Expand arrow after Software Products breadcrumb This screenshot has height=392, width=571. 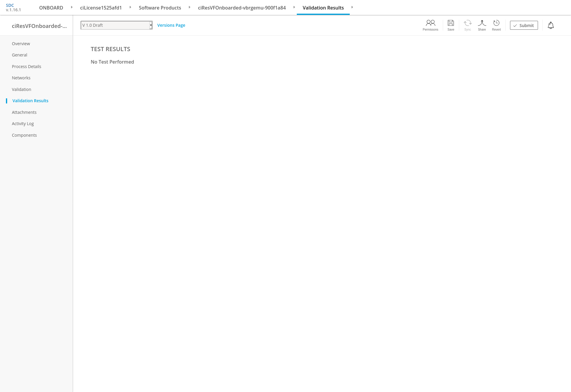(189, 7)
